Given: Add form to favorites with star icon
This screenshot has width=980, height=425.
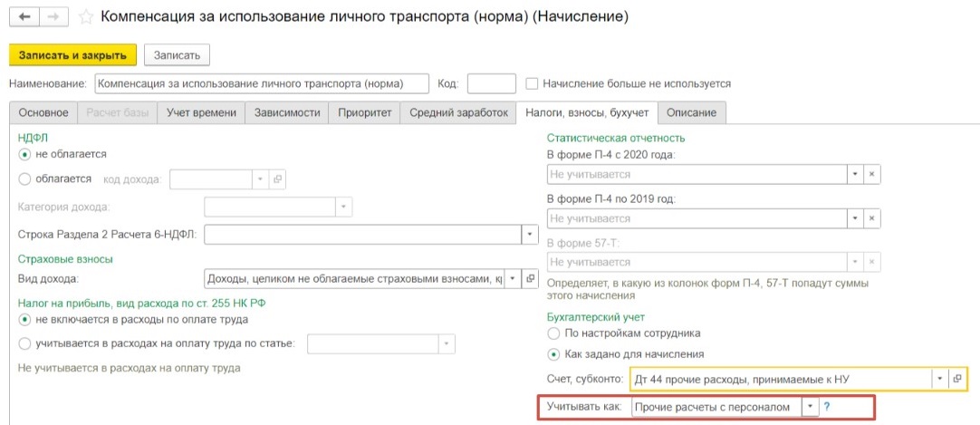Looking at the screenshot, I should click(x=86, y=17).
